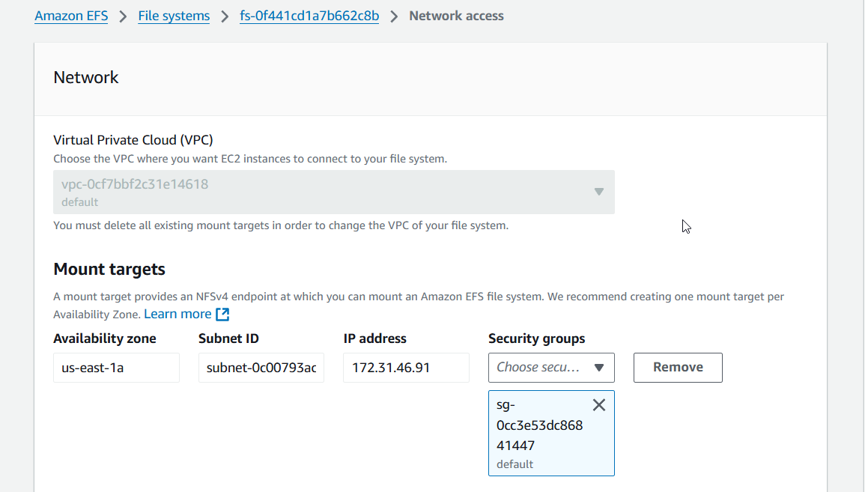Open the Amazon EFS breadcrumb link

pyautogui.click(x=71, y=16)
